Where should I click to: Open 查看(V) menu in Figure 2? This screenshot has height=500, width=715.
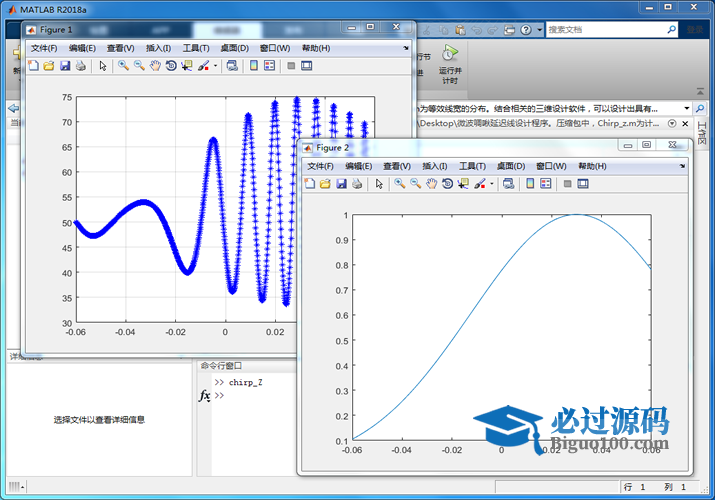tap(397, 166)
